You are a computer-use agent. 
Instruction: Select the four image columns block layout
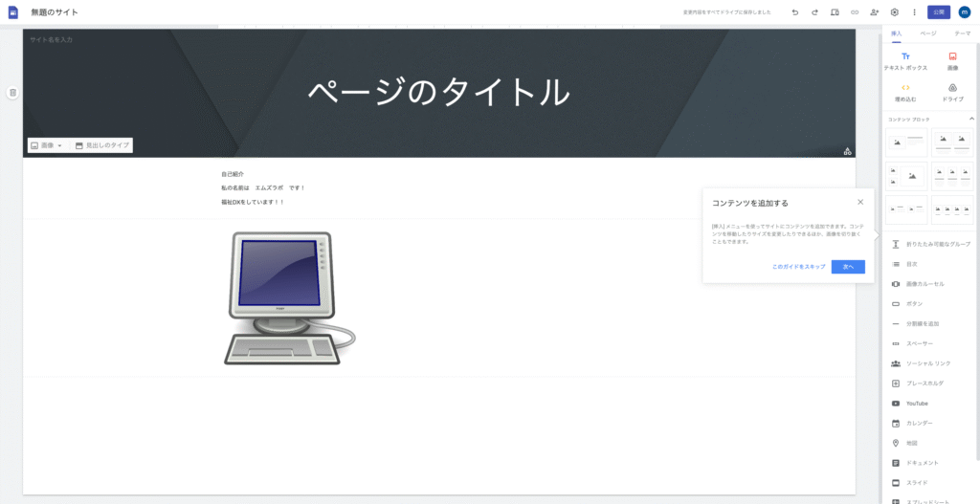click(x=952, y=209)
